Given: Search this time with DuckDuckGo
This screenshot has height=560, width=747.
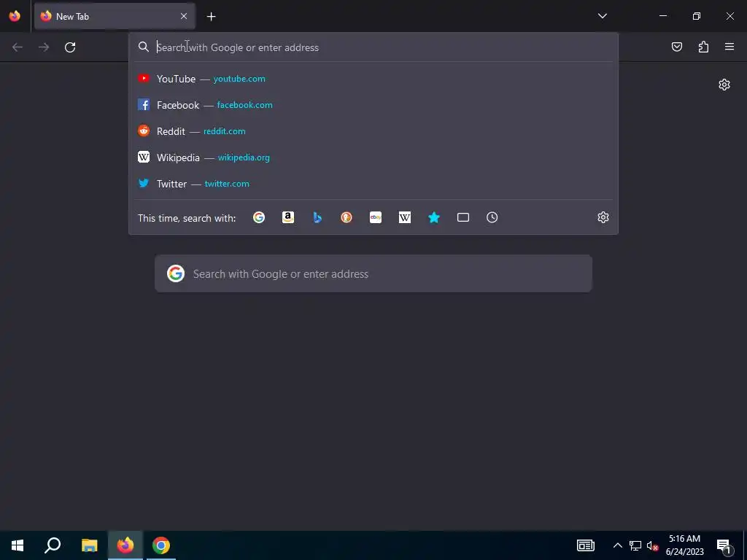Looking at the screenshot, I should click(347, 217).
